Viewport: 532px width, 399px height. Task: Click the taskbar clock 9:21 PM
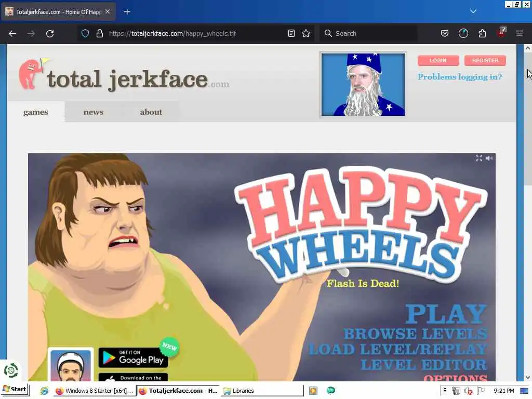point(503,391)
